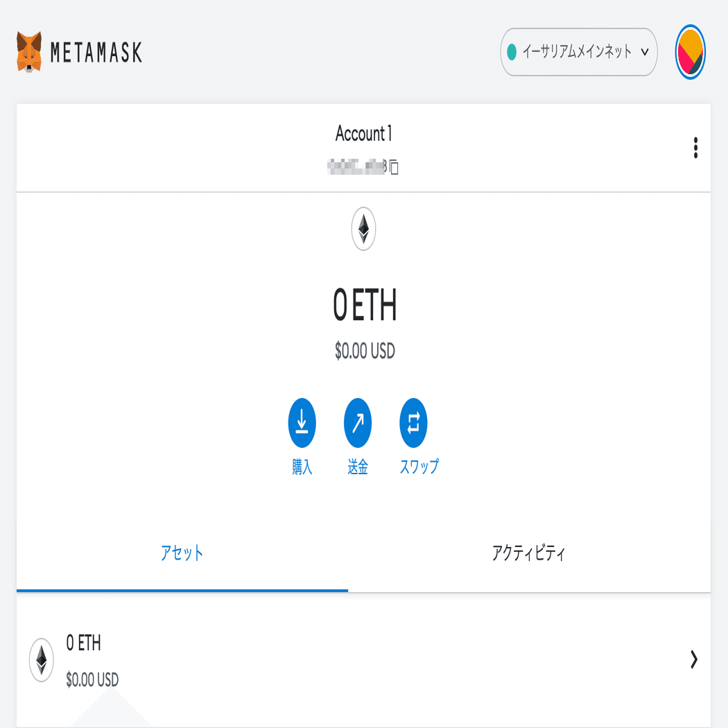
Task: Open account options via the three-dot icon
Action: pos(695,148)
